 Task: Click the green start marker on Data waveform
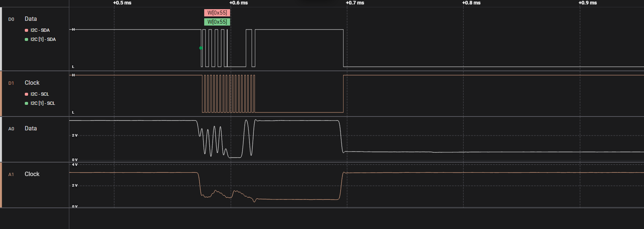tap(201, 48)
